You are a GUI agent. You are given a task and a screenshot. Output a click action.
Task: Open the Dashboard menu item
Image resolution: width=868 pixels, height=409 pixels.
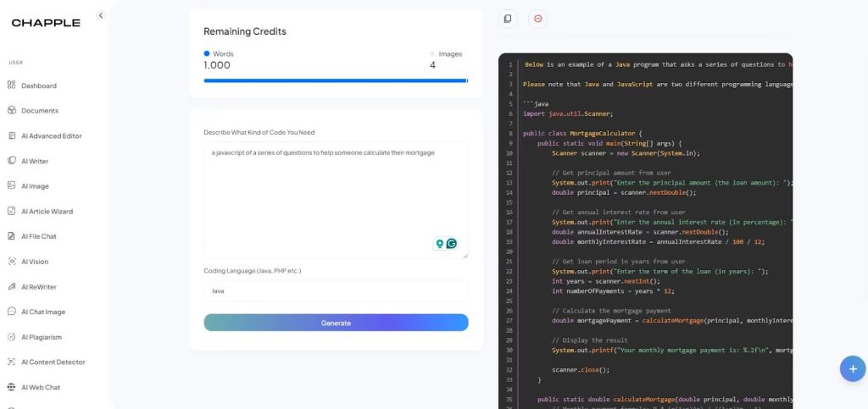coord(39,86)
